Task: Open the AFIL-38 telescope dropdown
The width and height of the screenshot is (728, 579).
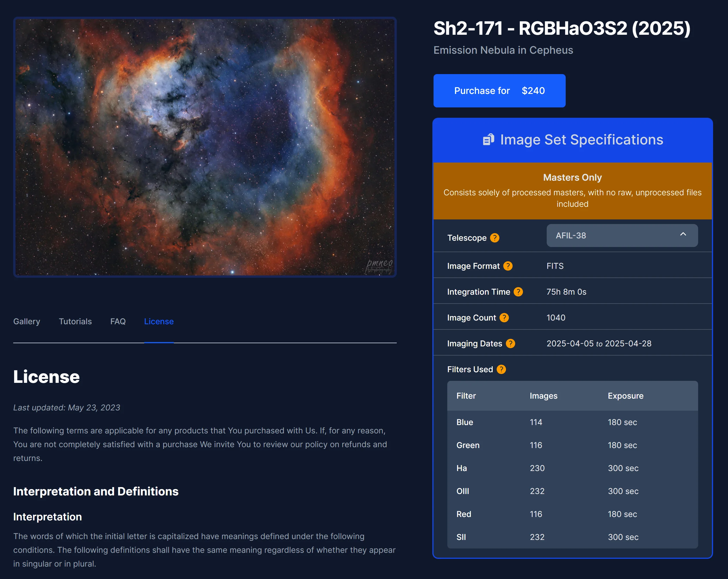Action: pos(622,236)
